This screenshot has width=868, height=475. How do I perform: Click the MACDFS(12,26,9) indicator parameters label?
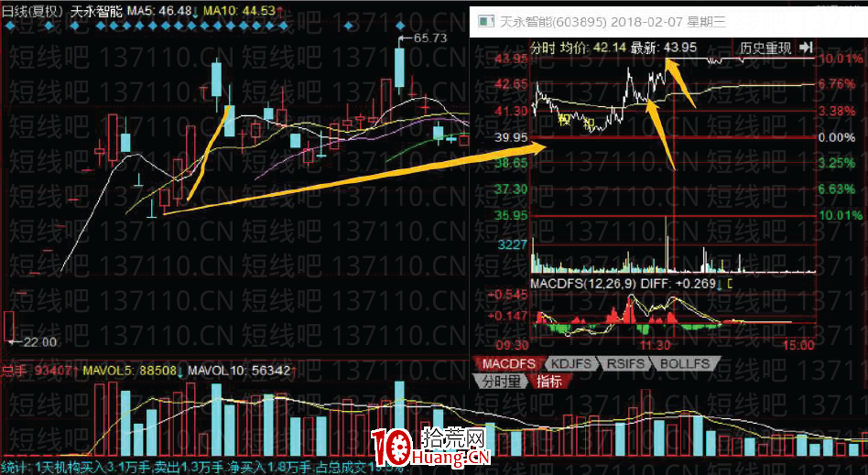583,284
